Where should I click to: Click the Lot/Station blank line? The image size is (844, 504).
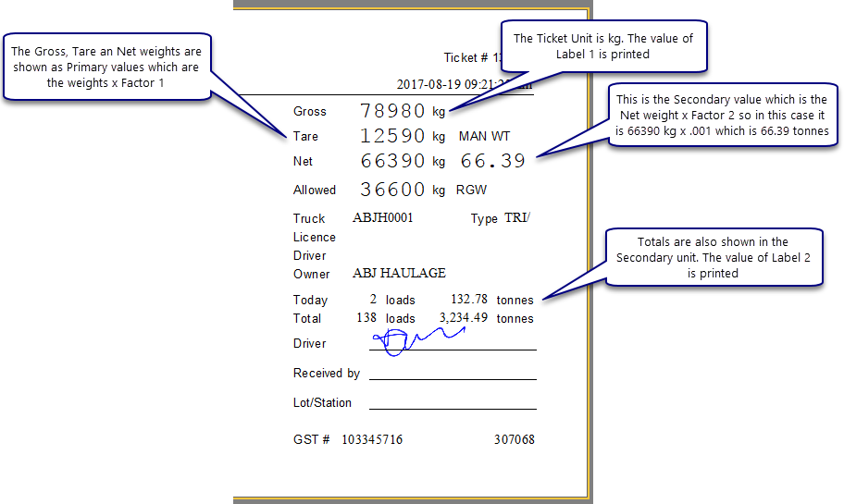click(x=453, y=408)
